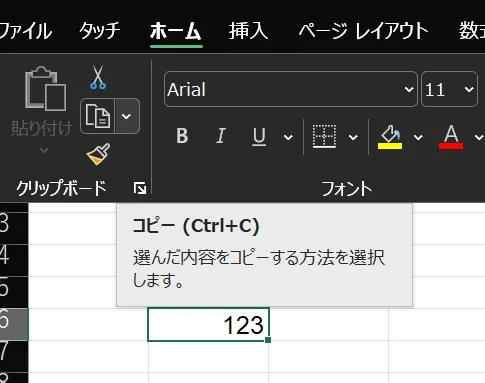Select the ホーム tab
Screen dimensions: 485x383
pos(176,31)
